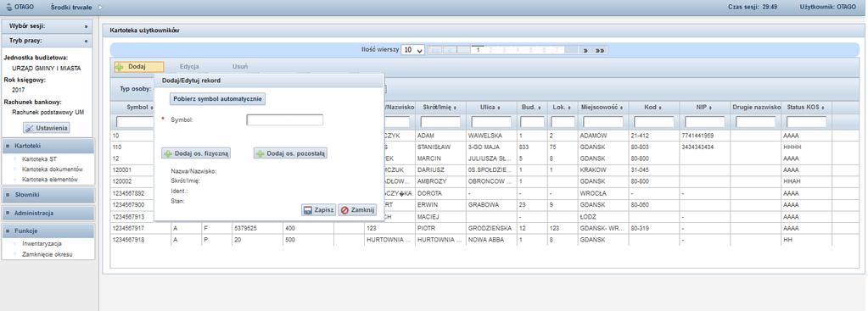The width and height of the screenshot is (868, 311).
Task: Open Kartoteka elementów
Action: [49, 180]
